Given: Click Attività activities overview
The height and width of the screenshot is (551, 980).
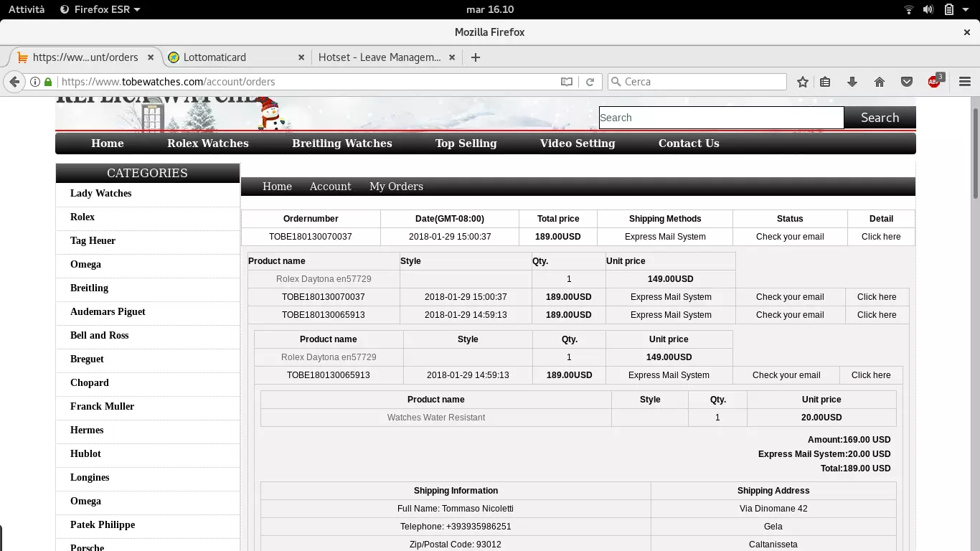Looking at the screenshot, I should pos(27,9).
